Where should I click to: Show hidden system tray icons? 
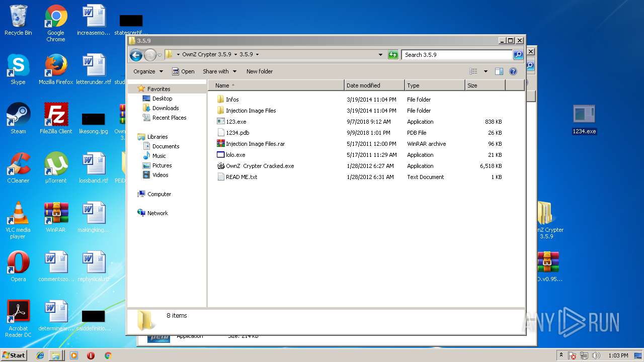[561, 355]
